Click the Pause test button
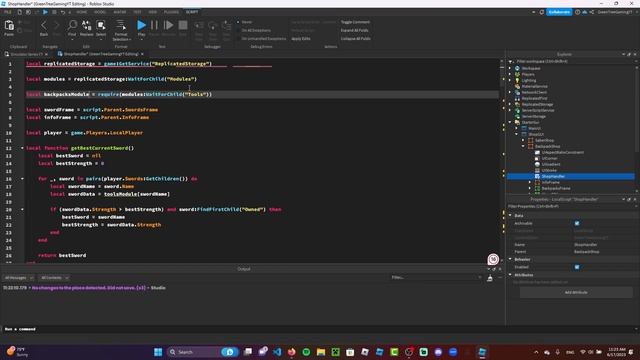640x360 pixels. point(154,28)
